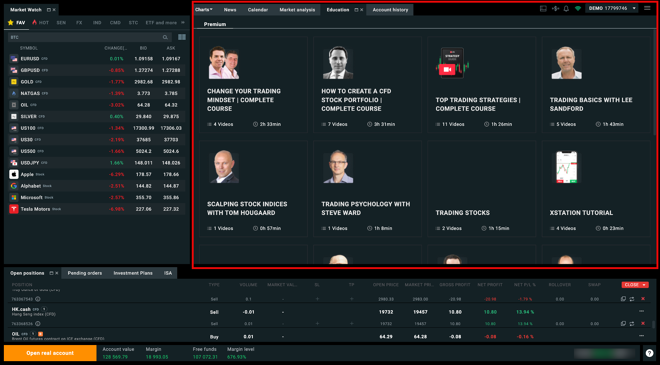Sort positions by NET PROFIT column header

coord(490,285)
